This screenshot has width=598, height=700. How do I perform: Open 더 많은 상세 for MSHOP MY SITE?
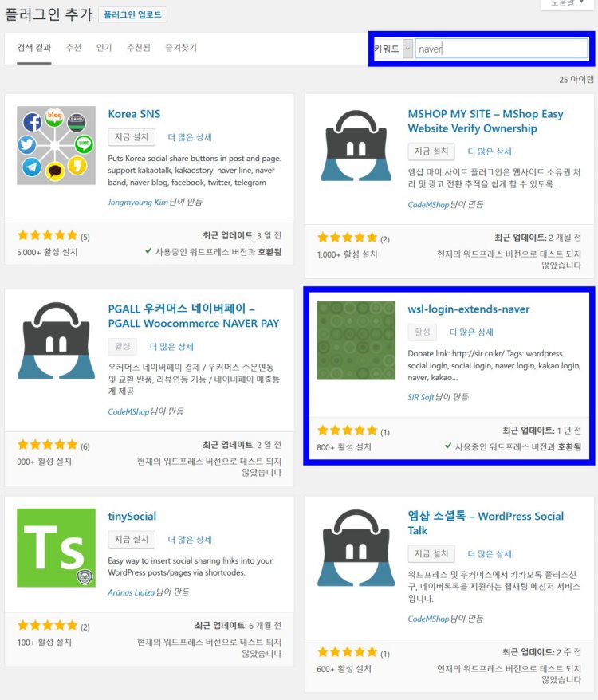click(490, 151)
